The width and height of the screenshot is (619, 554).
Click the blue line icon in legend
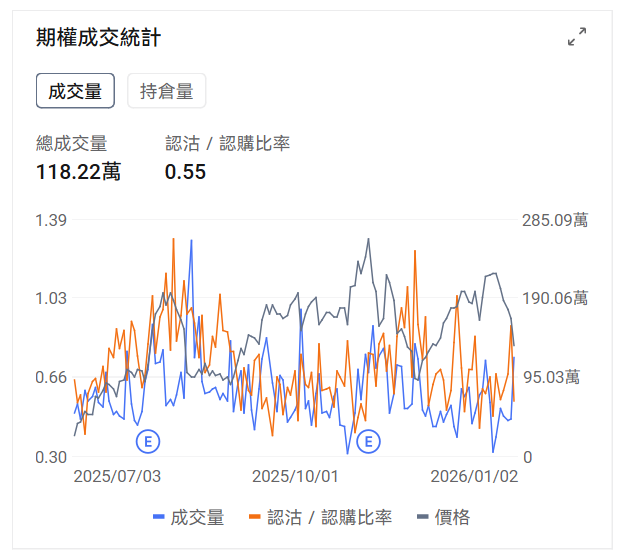point(158,517)
